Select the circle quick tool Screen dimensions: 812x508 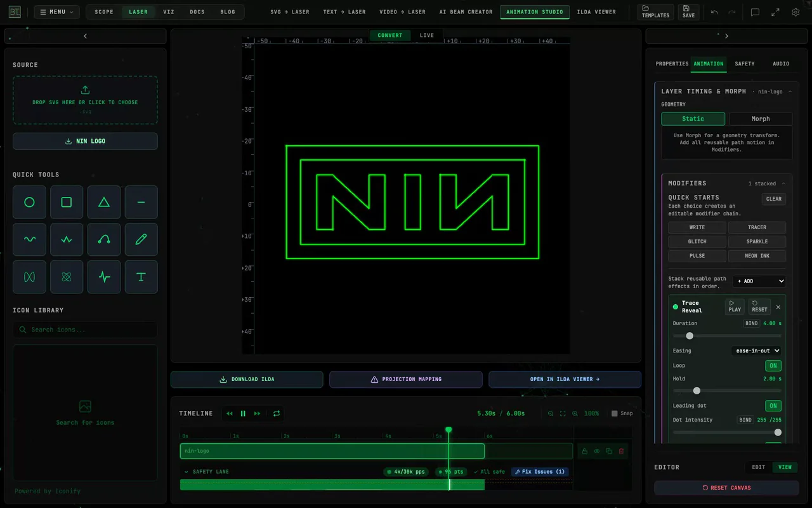29,203
